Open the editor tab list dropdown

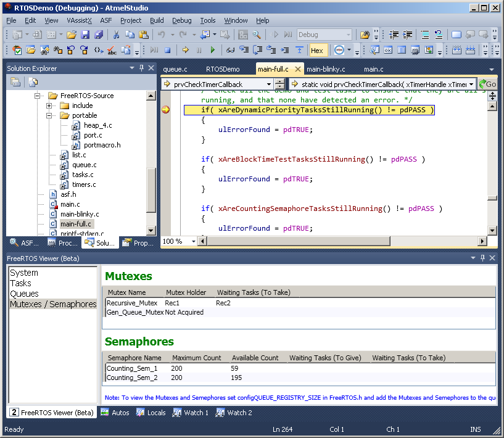pos(492,70)
